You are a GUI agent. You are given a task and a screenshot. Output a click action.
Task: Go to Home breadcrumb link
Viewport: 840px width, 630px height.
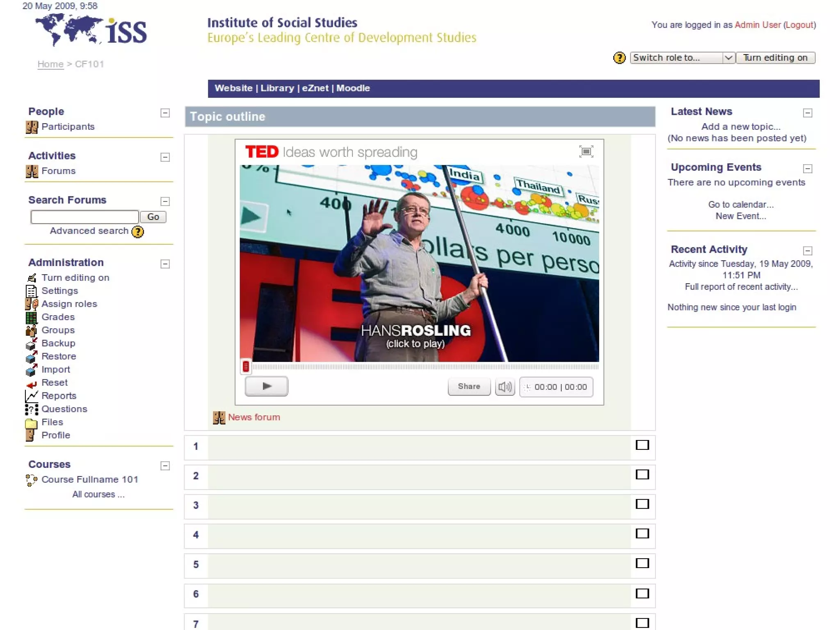[x=50, y=64]
